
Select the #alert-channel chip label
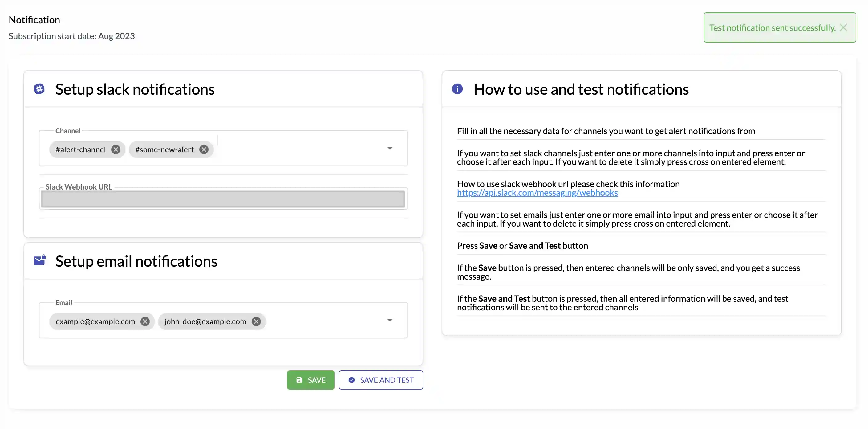click(x=80, y=149)
